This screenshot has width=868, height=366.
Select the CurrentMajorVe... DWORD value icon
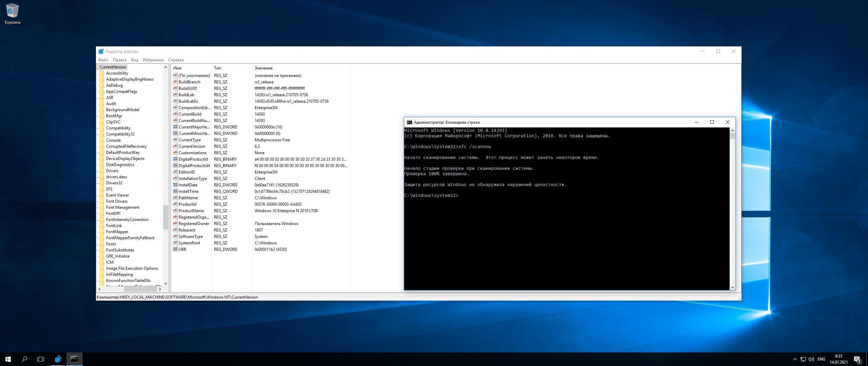pos(175,127)
